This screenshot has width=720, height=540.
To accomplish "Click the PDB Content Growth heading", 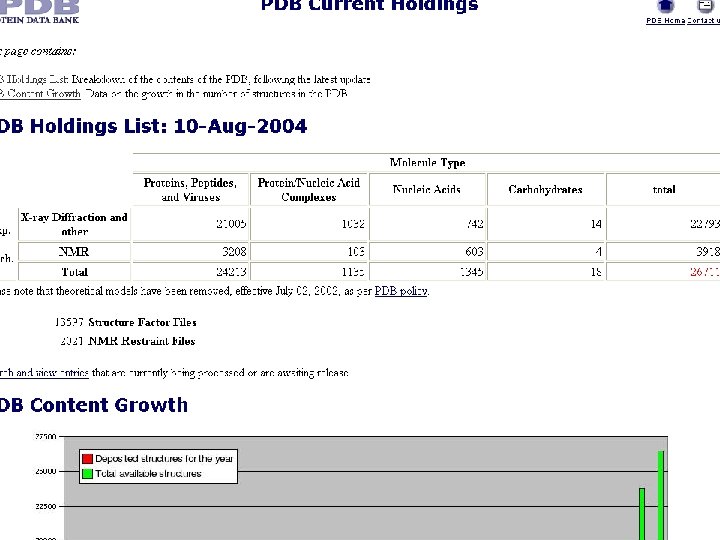I will [x=93, y=405].
